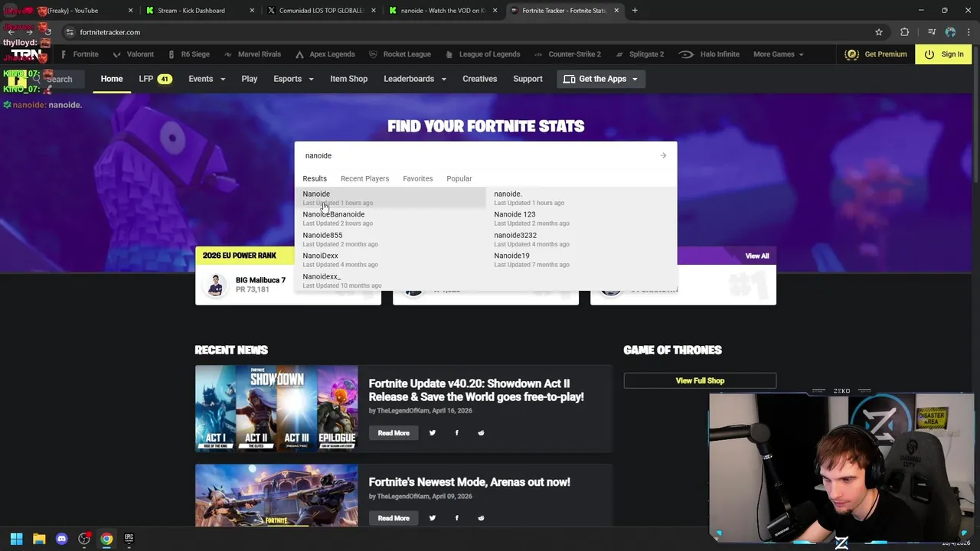Open the Splitgate 2 tracker
The width and height of the screenshot is (980, 551).
[639, 54]
